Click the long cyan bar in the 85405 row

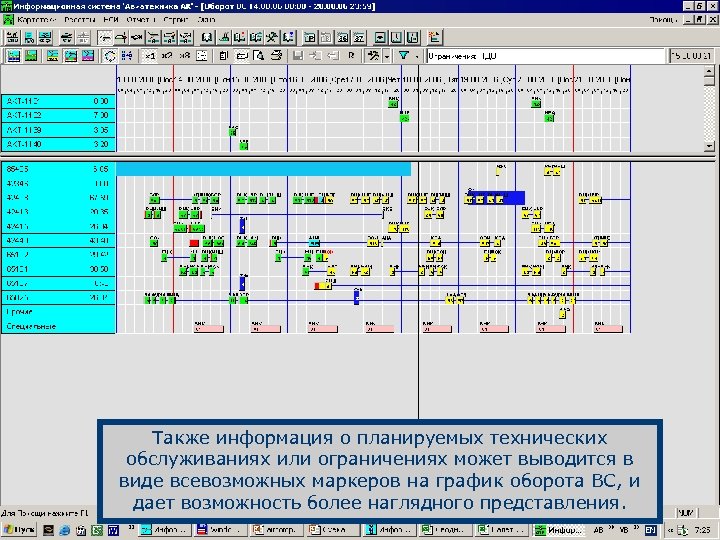[x=264, y=169]
